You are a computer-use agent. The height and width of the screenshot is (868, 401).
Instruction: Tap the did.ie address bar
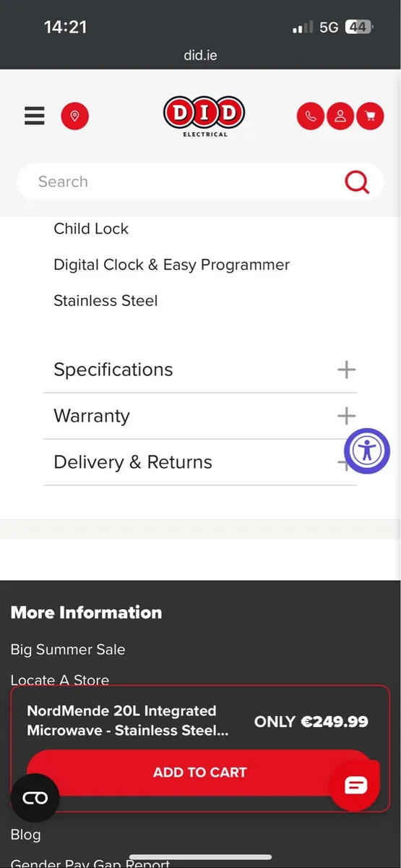click(x=200, y=55)
